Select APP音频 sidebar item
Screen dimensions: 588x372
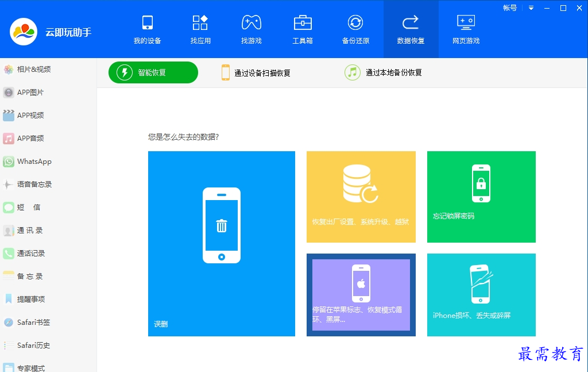[x=48, y=138]
